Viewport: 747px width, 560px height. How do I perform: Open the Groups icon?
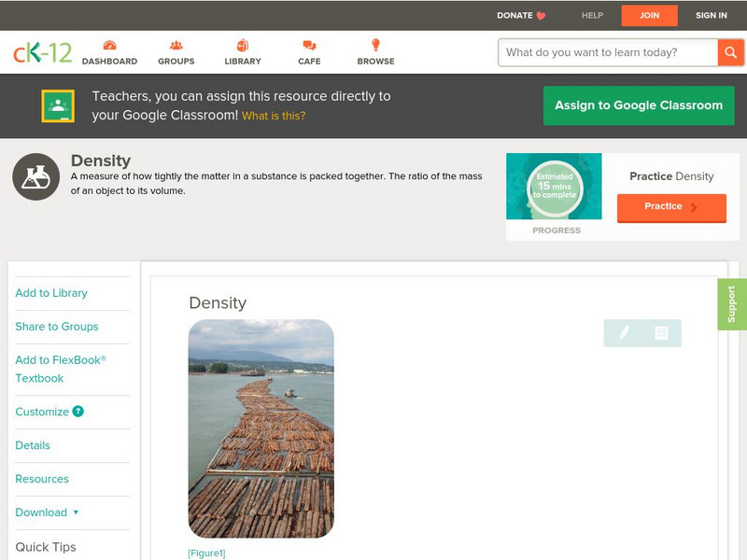(176, 46)
